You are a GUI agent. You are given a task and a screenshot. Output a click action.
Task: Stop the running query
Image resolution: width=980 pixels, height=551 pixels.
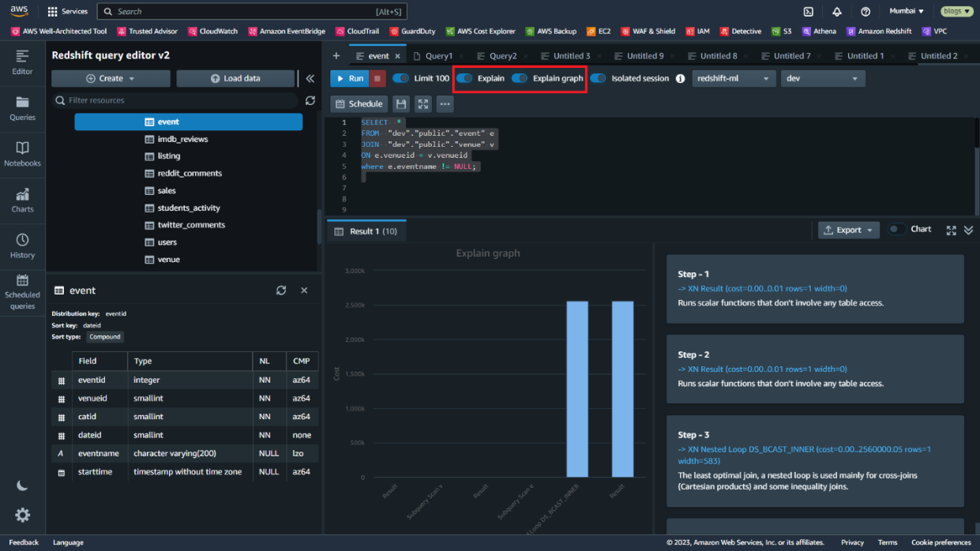click(x=378, y=78)
